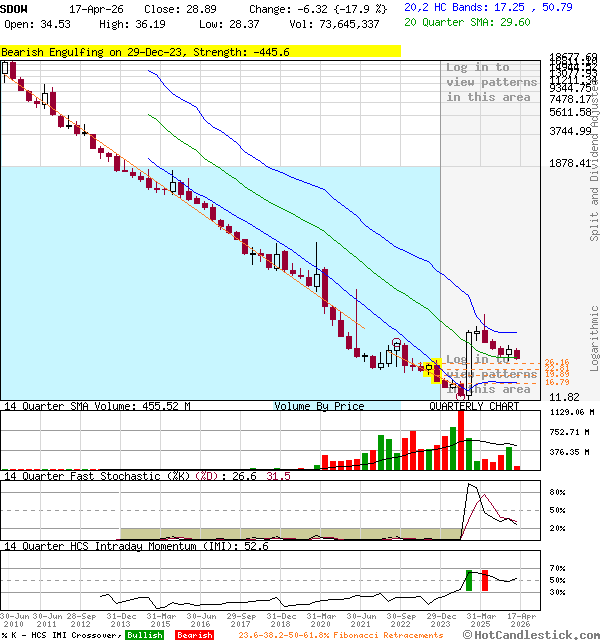Viewport: 600px width, 640px height.
Task: Click the 20 Quarter SMA label
Action: click(466, 21)
